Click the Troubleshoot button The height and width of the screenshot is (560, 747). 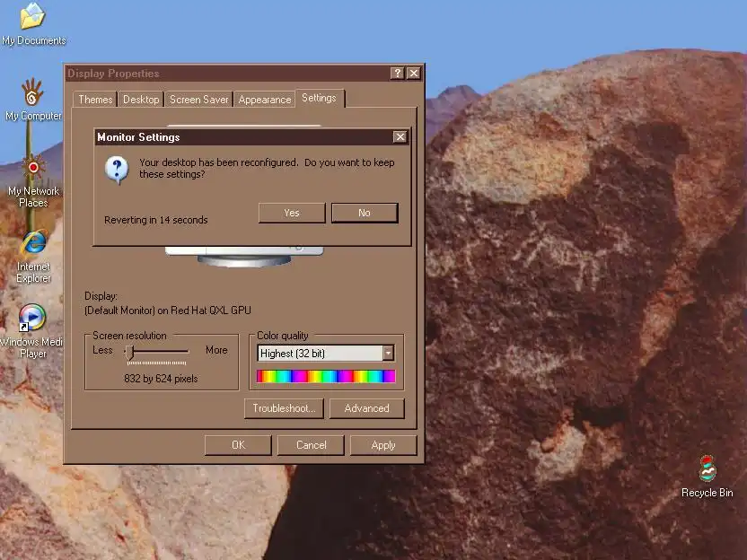pos(284,408)
